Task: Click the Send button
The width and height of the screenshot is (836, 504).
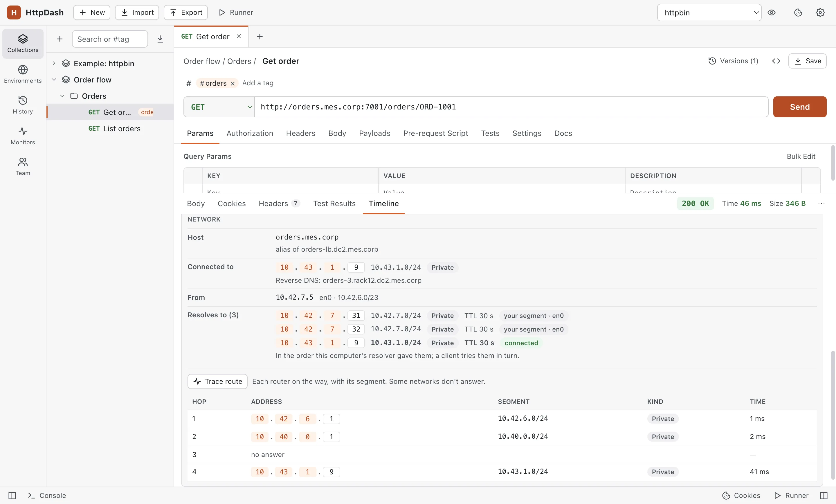Action: (800, 107)
